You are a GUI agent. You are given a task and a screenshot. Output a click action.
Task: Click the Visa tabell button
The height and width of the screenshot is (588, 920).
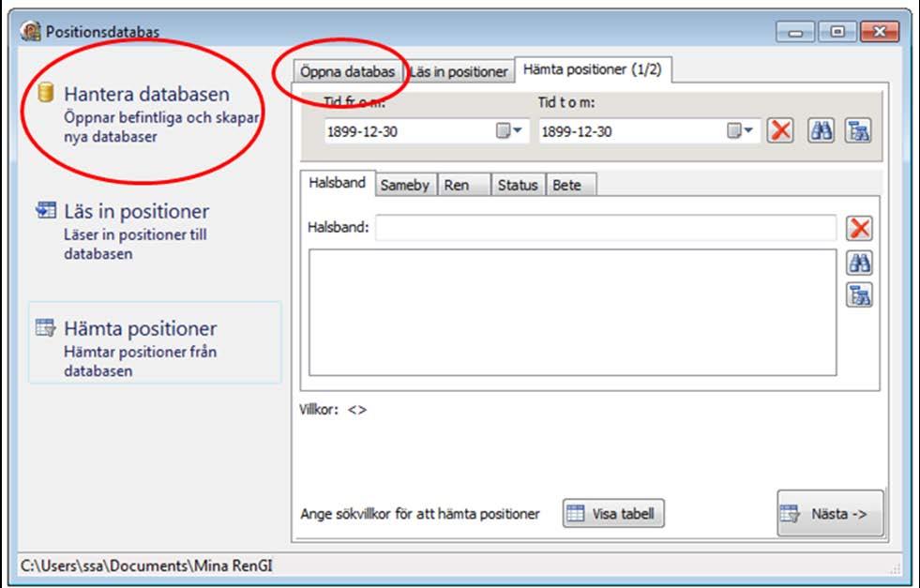613,514
